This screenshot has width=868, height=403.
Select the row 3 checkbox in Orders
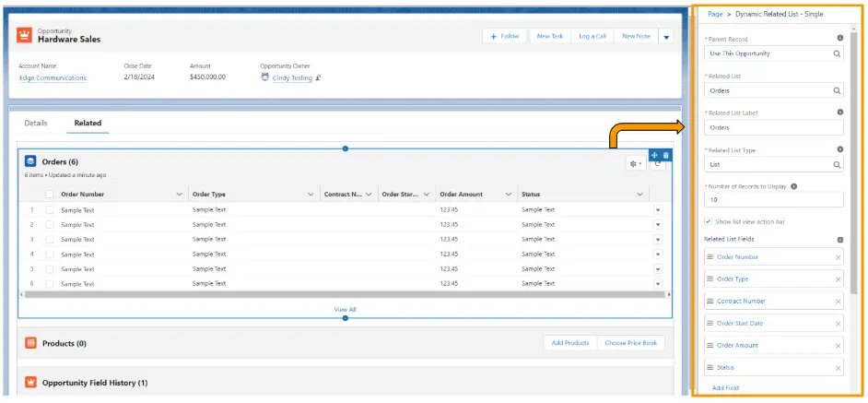click(x=49, y=240)
